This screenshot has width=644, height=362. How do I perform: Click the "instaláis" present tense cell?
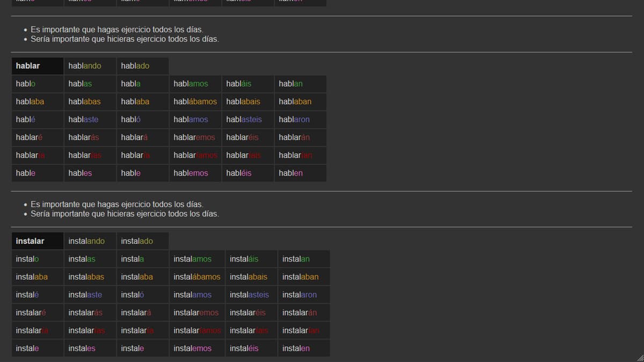click(x=251, y=259)
